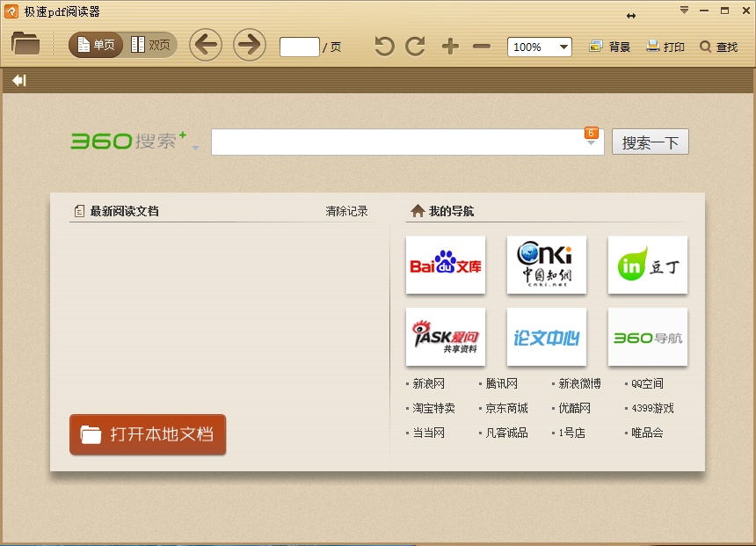
Task: Switch to double page view (双页)
Action: pyautogui.click(x=150, y=45)
